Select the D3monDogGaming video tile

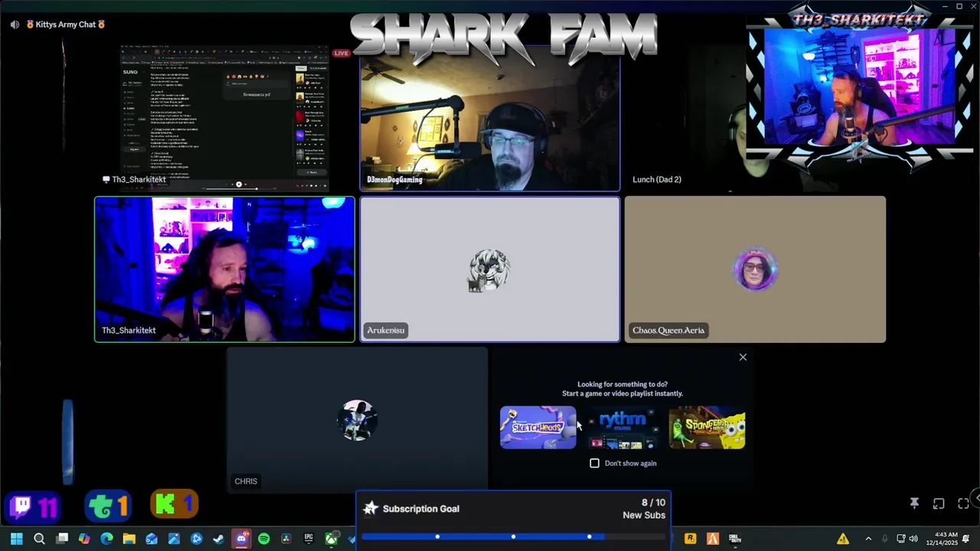(x=490, y=119)
